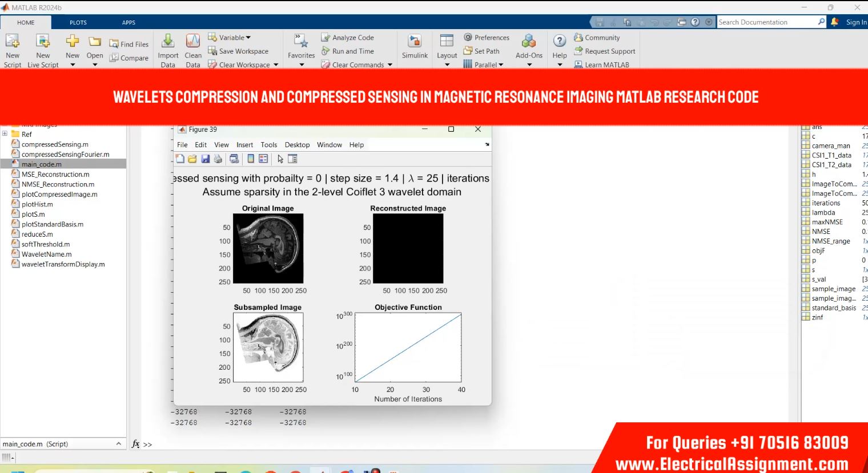Screen dimensions: 868x473
Task: Click inside Search Documentation field
Action: click(x=767, y=22)
